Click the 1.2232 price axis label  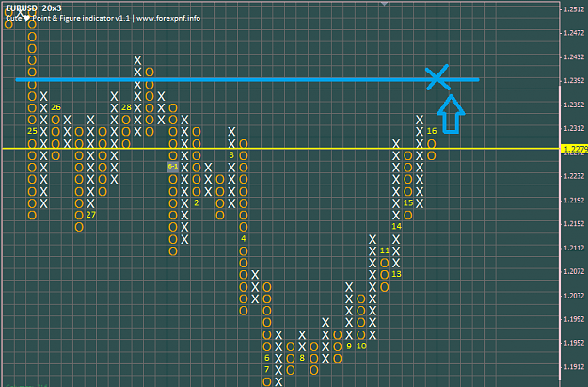[574, 176]
